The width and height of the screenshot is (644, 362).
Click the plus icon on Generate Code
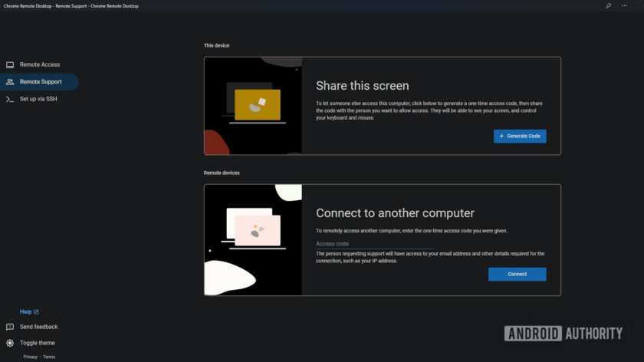[501, 136]
